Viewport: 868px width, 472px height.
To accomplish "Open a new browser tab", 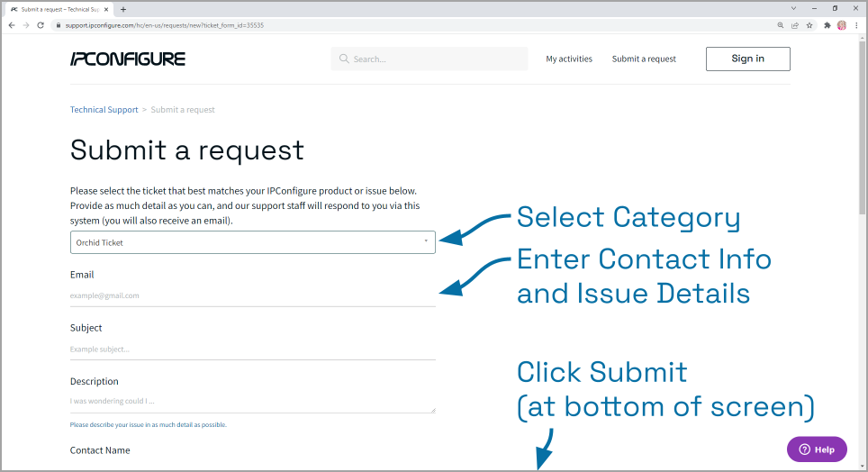I will click(x=123, y=9).
